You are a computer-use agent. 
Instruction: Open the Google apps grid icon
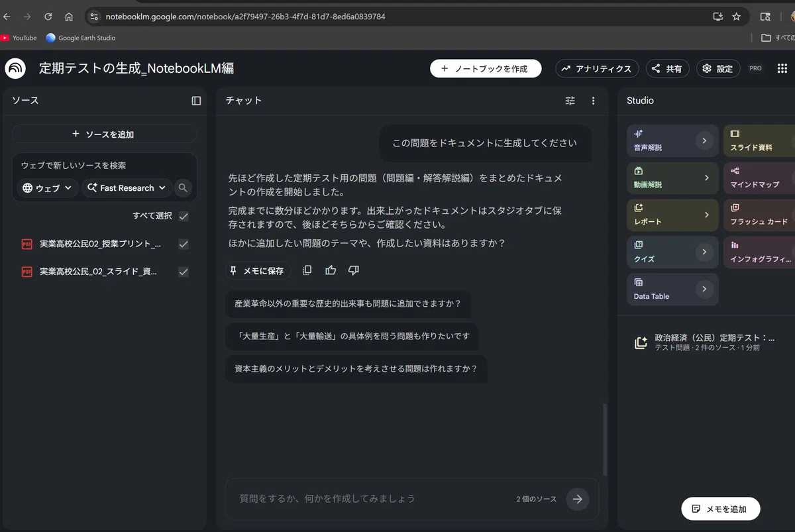click(x=782, y=68)
